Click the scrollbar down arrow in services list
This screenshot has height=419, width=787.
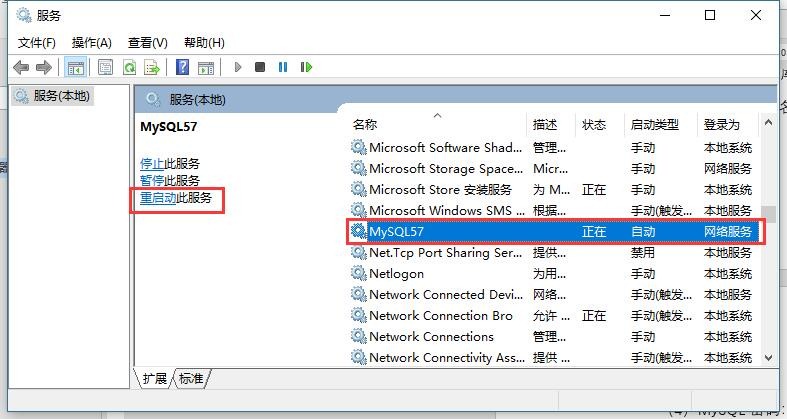pos(768,357)
